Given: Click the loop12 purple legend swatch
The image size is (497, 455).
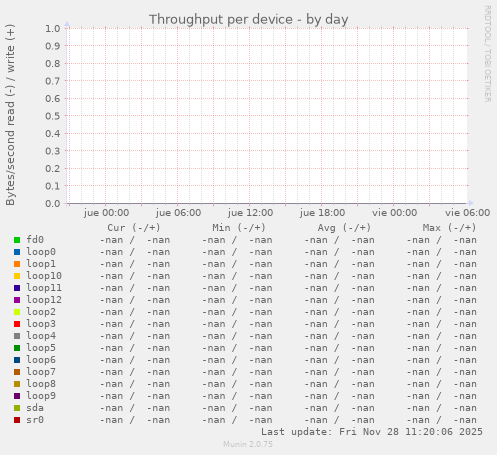Looking at the screenshot, I should pyautogui.click(x=17, y=300).
